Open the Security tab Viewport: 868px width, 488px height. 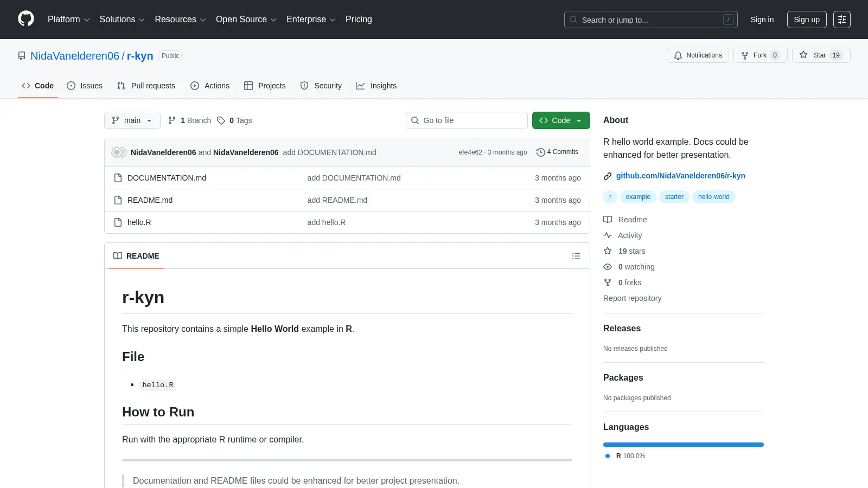[321, 86]
